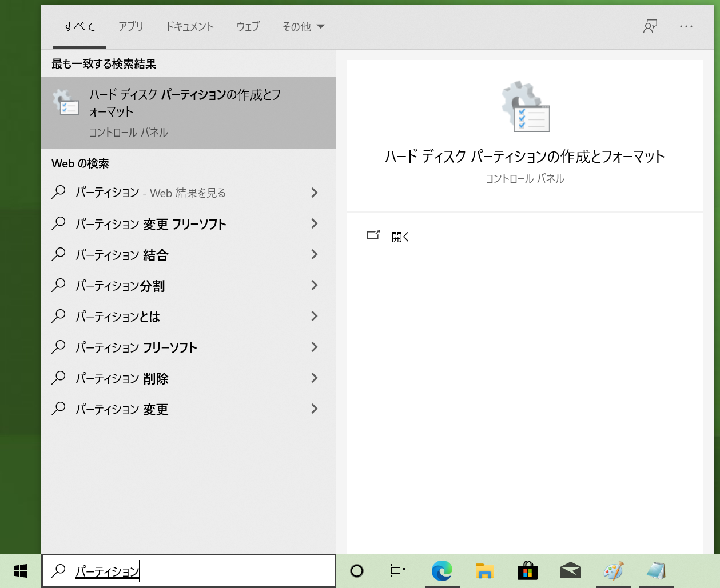Select suggestion パーティション フリーソフト
This screenshot has width=720, height=588.
click(189, 347)
